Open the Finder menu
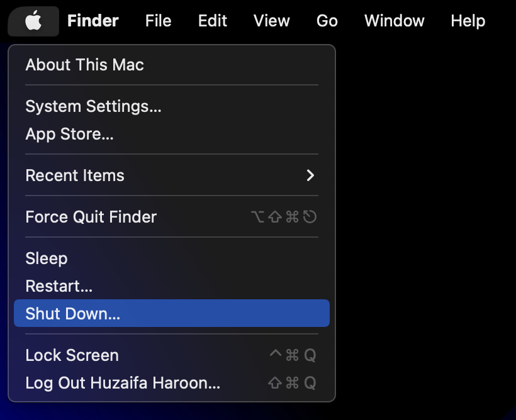This screenshot has width=516, height=420. click(x=93, y=21)
